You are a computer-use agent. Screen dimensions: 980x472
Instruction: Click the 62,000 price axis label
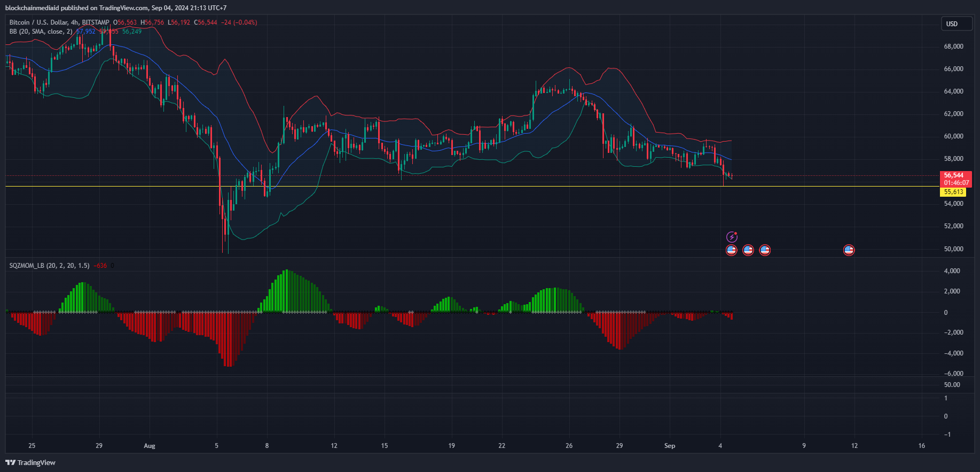pyautogui.click(x=954, y=114)
